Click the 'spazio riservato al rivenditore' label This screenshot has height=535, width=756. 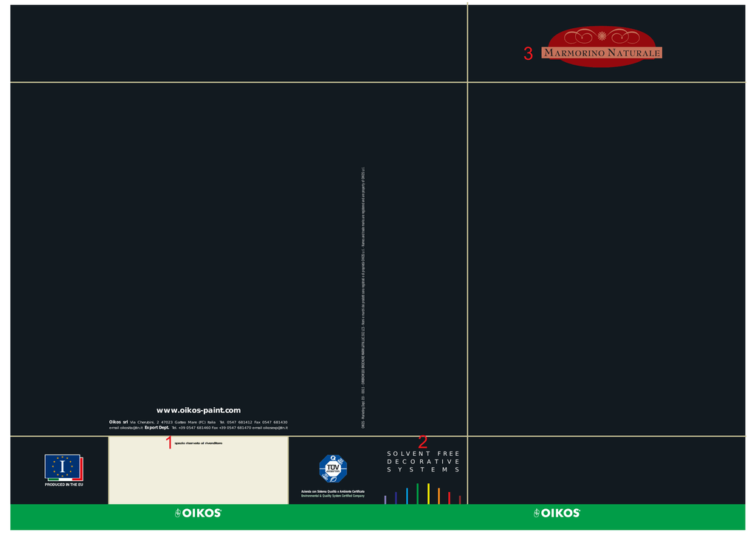[x=198, y=443]
